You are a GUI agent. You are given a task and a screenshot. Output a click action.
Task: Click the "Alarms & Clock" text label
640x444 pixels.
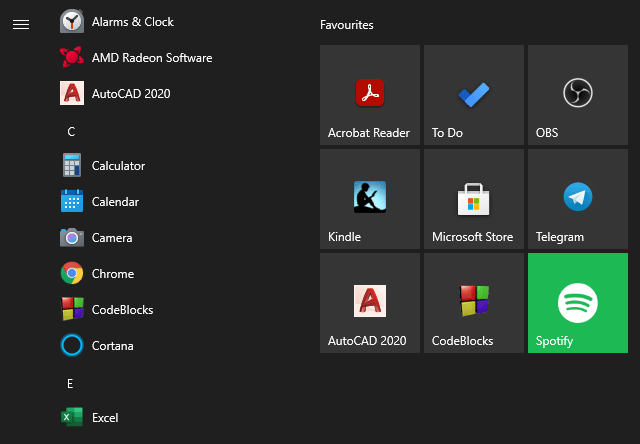[x=133, y=22]
